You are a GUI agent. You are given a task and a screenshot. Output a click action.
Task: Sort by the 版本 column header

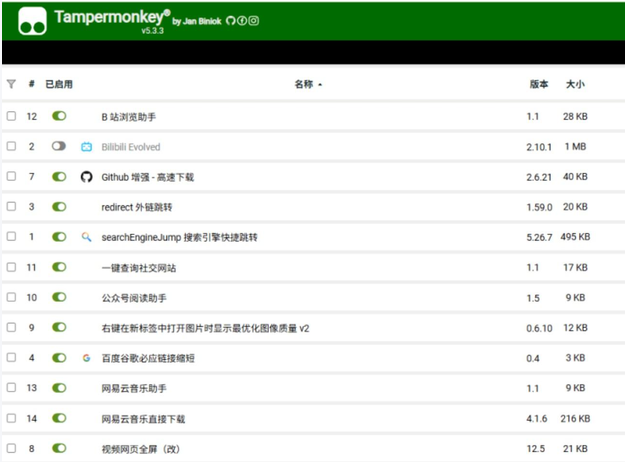(x=539, y=84)
